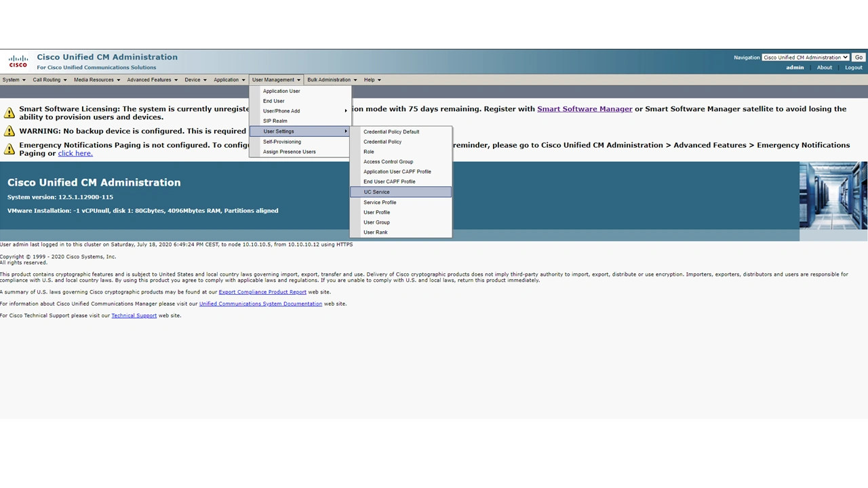Screen dimensions: 868x488
Task: Click 'Cisco Unified CM Administration' header title
Action: coord(107,57)
